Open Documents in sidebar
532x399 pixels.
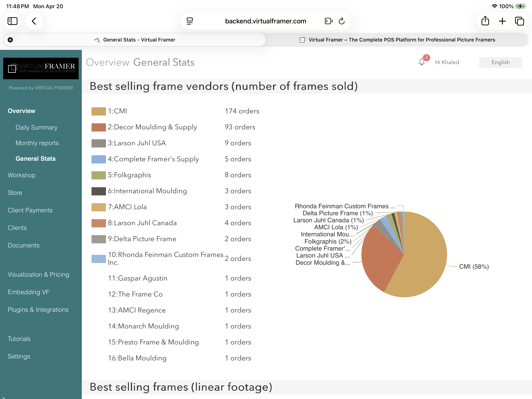[24, 245]
